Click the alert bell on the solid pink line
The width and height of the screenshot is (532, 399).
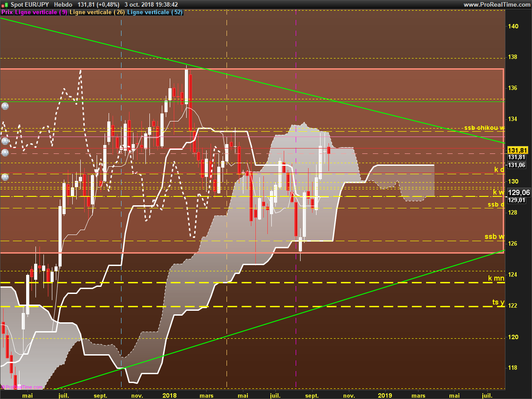(5, 141)
